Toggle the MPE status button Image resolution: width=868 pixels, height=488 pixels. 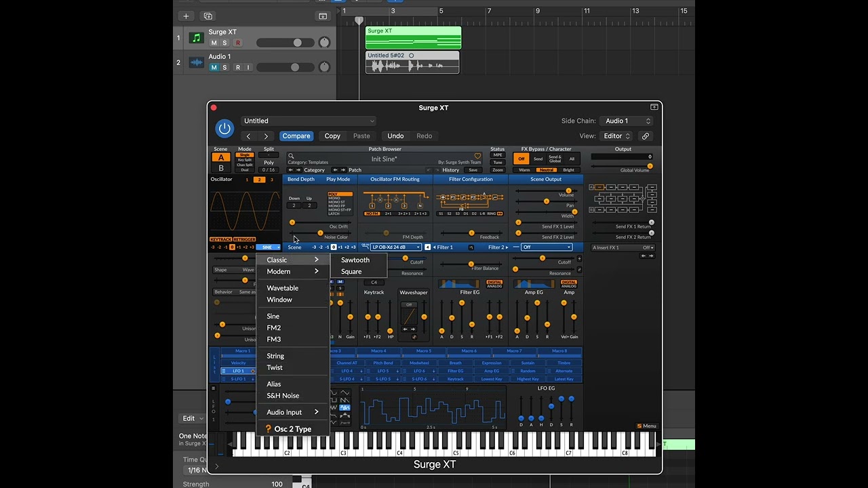498,155
